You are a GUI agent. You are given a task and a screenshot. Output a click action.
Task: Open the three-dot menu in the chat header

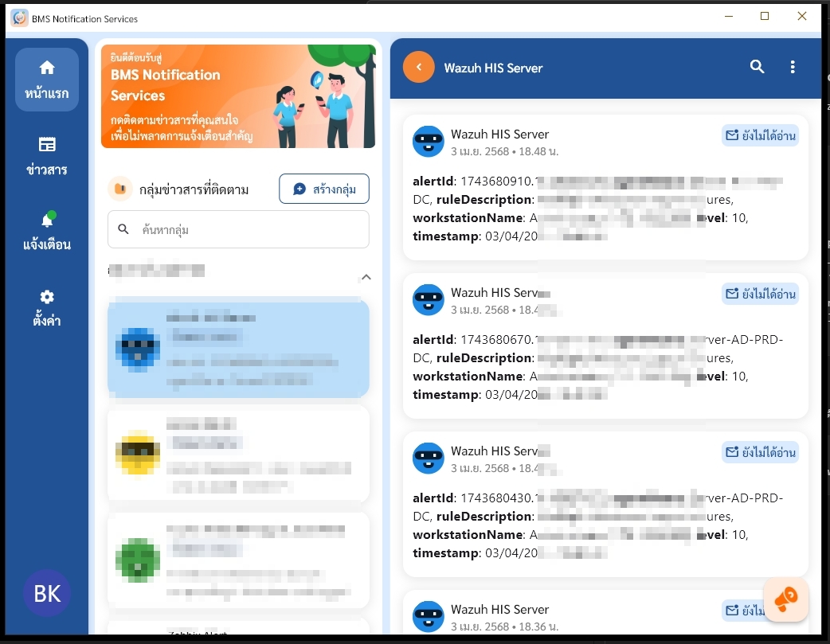[793, 68]
